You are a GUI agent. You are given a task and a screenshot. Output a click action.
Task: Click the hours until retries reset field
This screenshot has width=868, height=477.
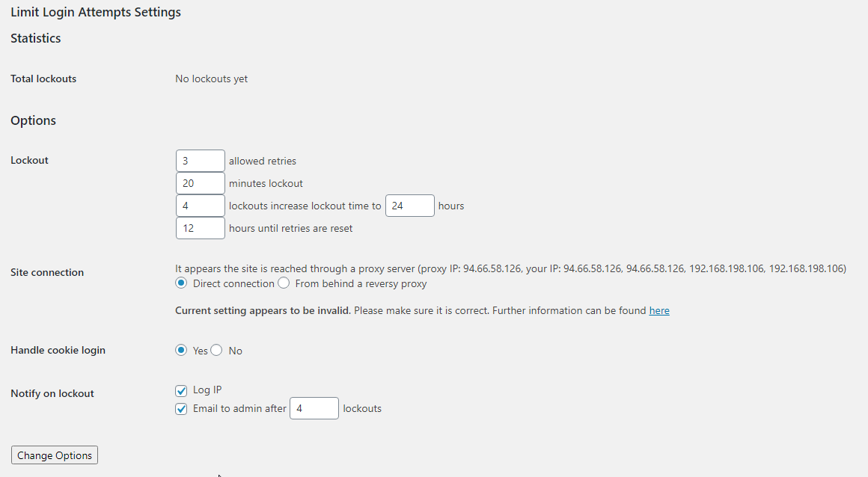[x=200, y=228]
